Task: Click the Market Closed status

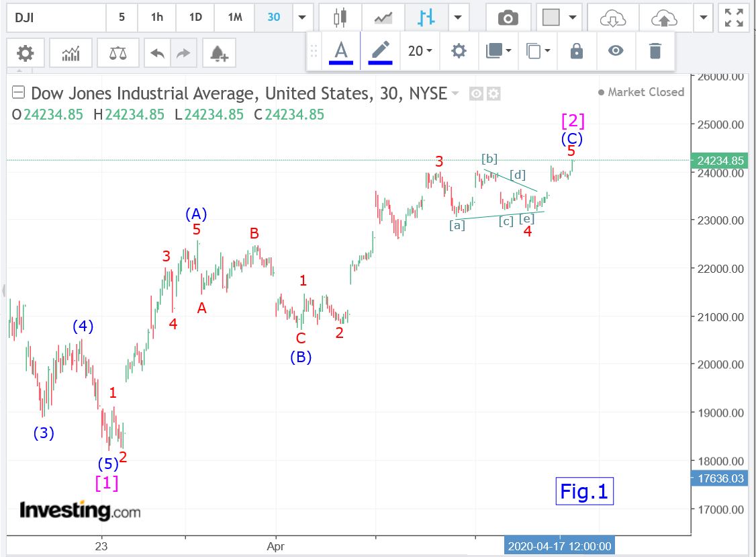Action: tap(641, 91)
